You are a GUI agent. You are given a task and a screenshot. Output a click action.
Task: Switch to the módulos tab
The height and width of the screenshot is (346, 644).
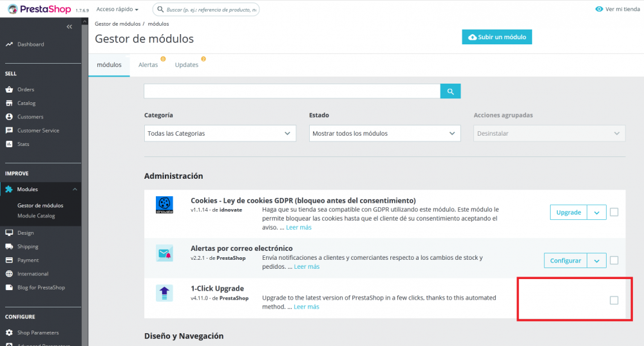tap(109, 65)
